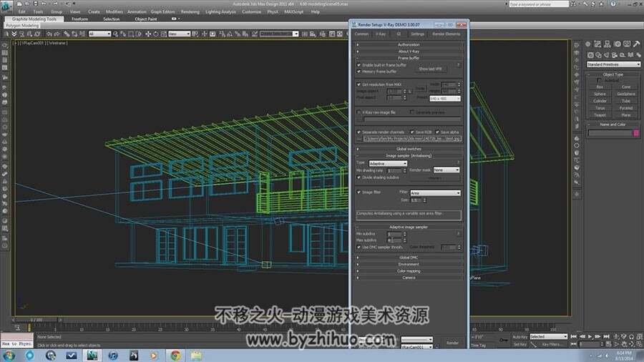Click the search binoculars icon in title bar

coord(573,4)
